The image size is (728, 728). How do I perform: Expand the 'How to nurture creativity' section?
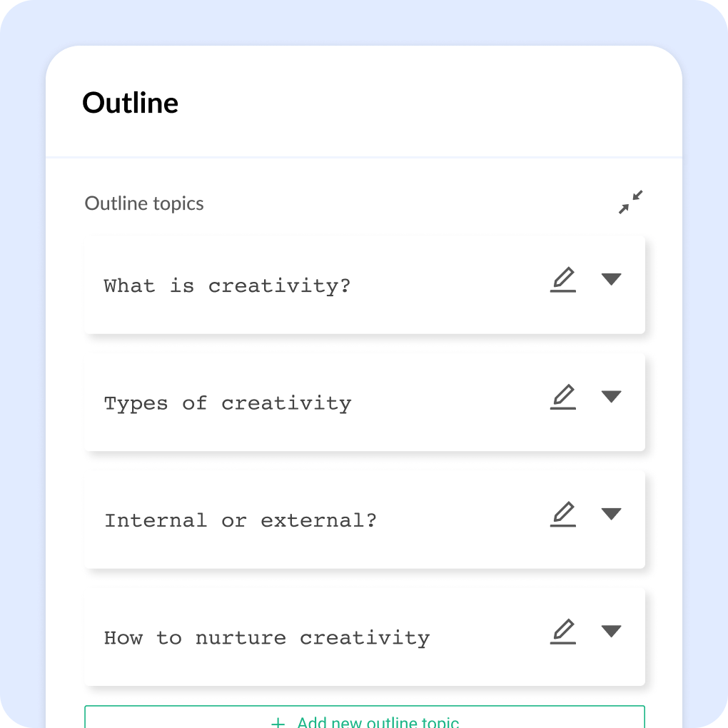click(612, 632)
